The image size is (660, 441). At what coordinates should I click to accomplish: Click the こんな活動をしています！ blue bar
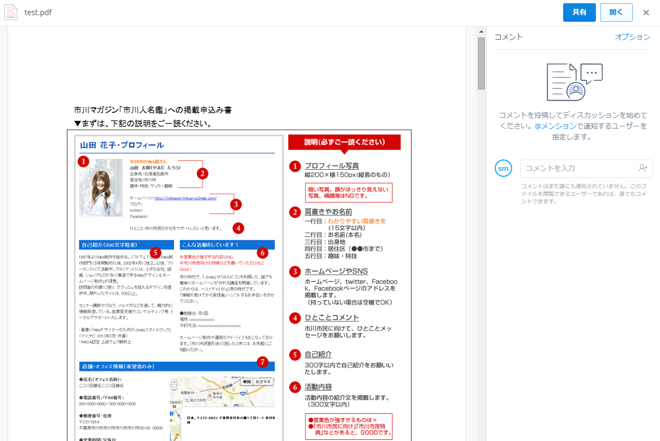tap(227, 245)
